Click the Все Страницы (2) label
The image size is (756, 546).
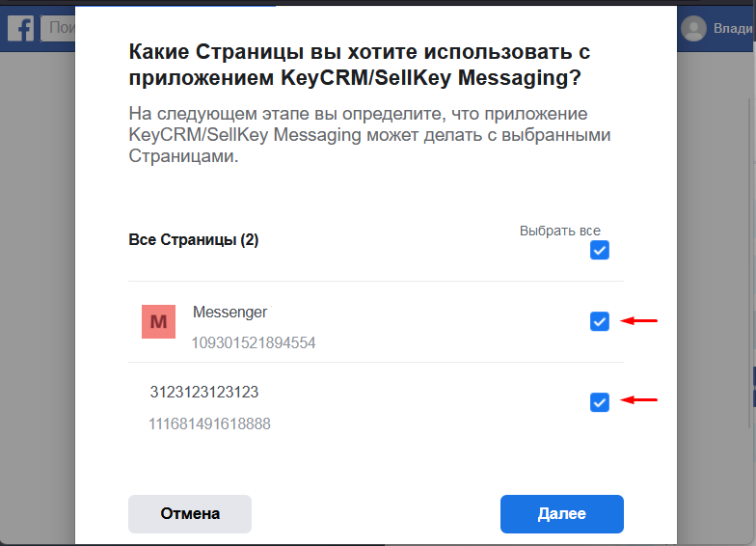pyautogui.click(x=193, y=239)
